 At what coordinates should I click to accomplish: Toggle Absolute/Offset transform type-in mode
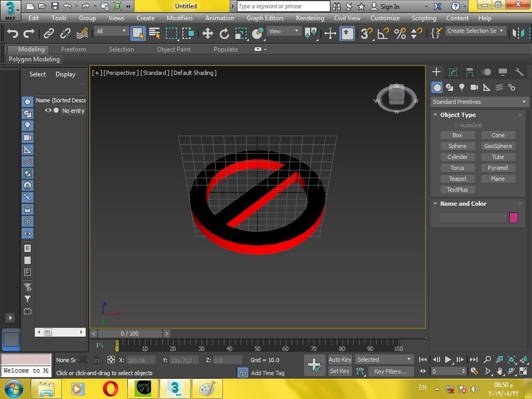(111, 360)
